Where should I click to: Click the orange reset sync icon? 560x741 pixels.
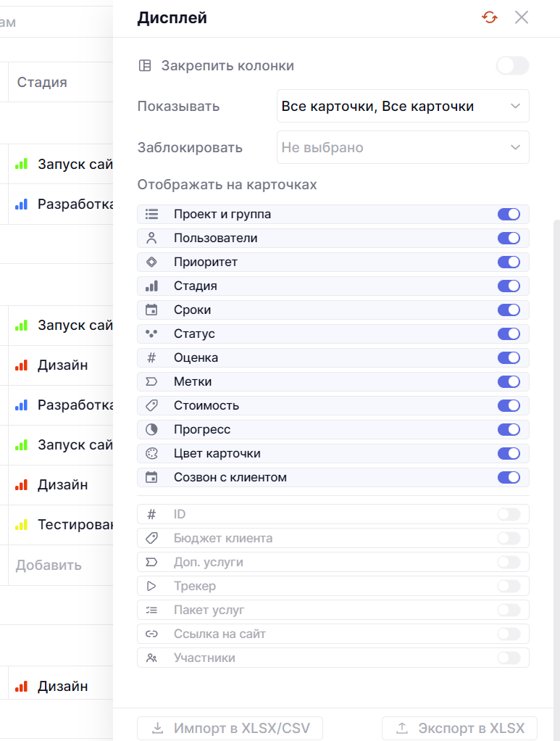[x=490, y=17]
